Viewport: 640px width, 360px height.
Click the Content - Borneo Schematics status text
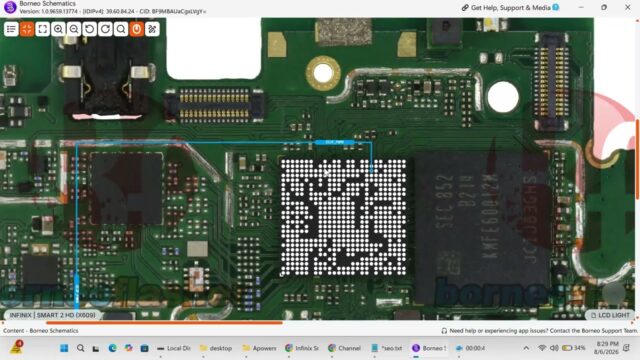coord(41,331)
